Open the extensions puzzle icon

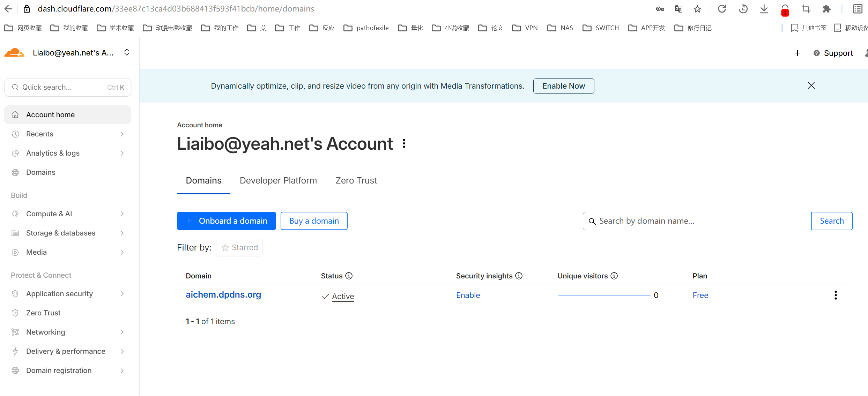827,9
